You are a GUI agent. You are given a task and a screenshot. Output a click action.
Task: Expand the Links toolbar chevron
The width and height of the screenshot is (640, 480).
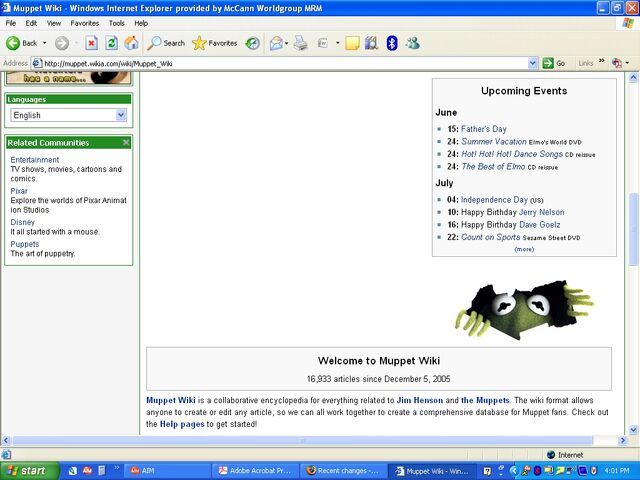click(x=602, y=61)
